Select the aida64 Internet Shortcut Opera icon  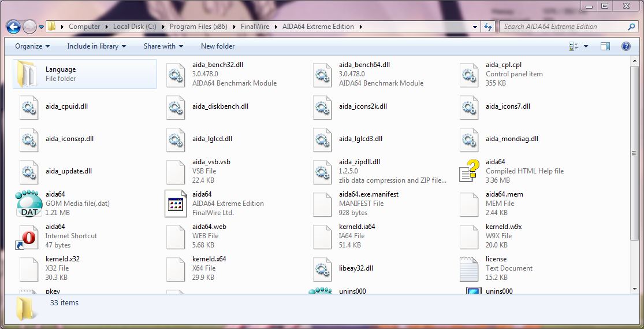pyautogui.click(x=27, y=237)
